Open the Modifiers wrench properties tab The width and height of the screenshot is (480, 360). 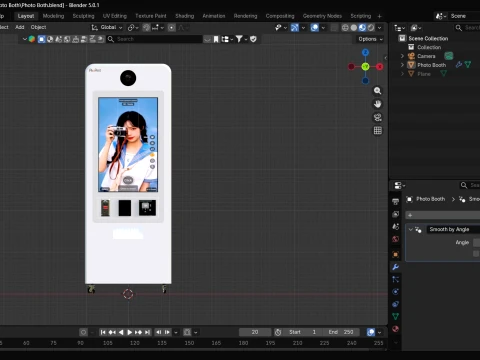tap(396, 267)
